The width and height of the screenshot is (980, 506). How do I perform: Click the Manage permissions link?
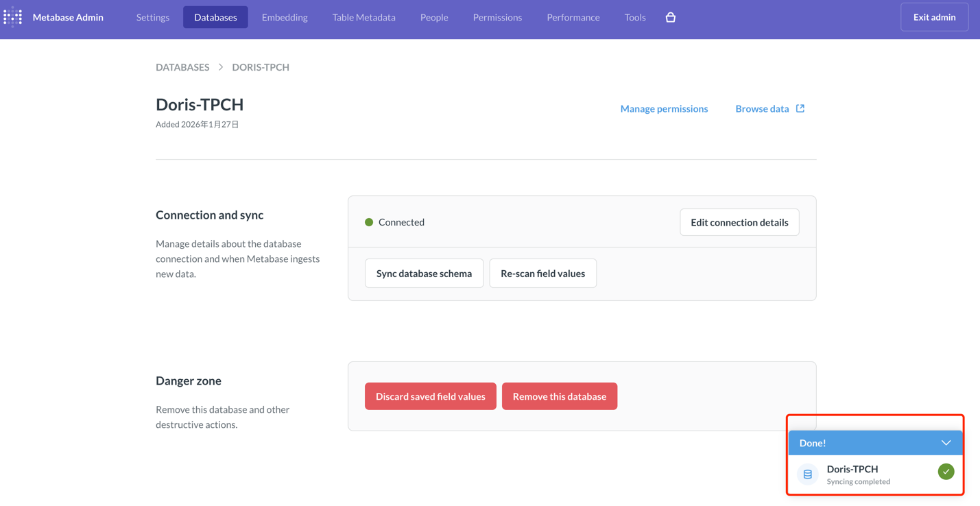[664, 108]
